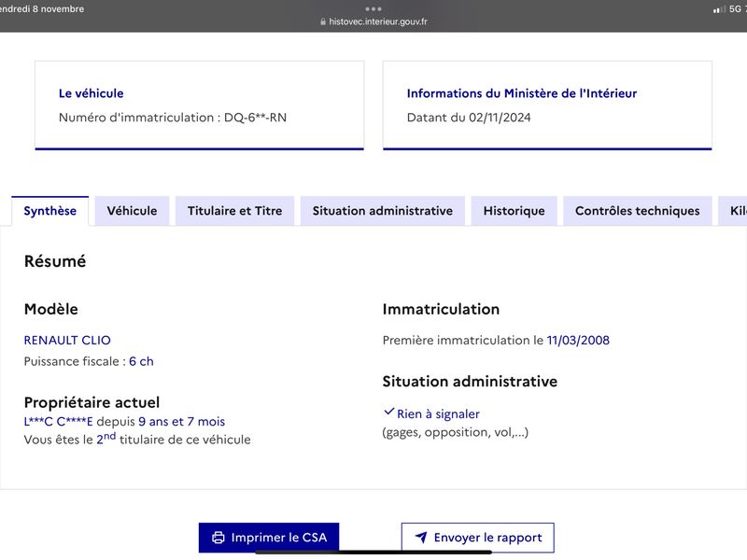Click the 6 ch fiscal power value
This screenshot has height=560, width=747.
[x=141, y=361]
